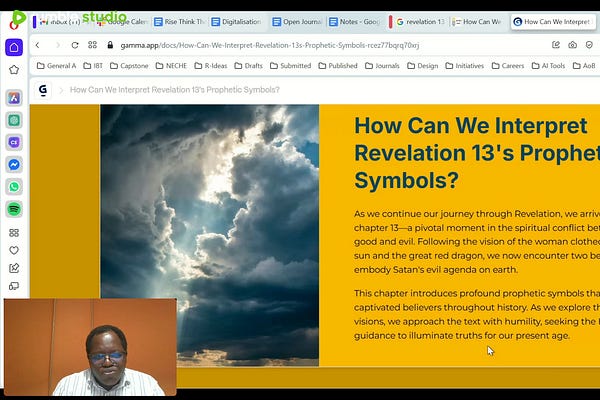600x400 pixels.
Task: Open the Drafts bookmarks folder
Action: pos(248,66)
